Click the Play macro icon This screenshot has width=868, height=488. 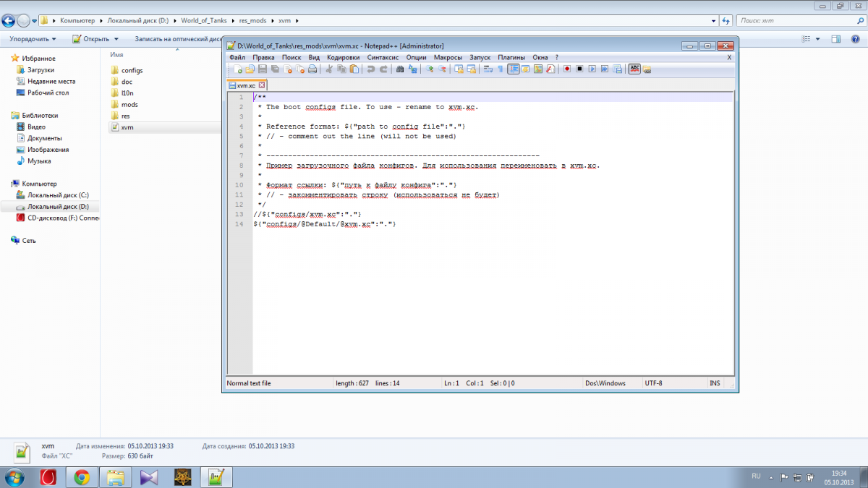592,69
